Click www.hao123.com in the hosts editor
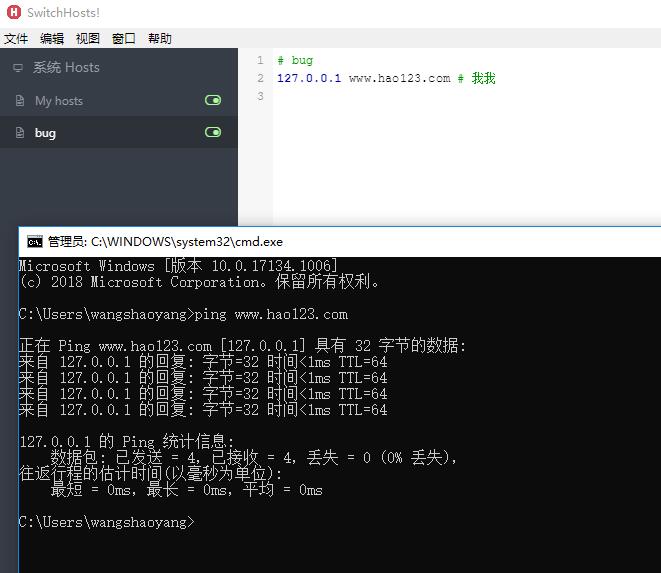The width and height of the screenshot is (661, 573). click(399, 78)
